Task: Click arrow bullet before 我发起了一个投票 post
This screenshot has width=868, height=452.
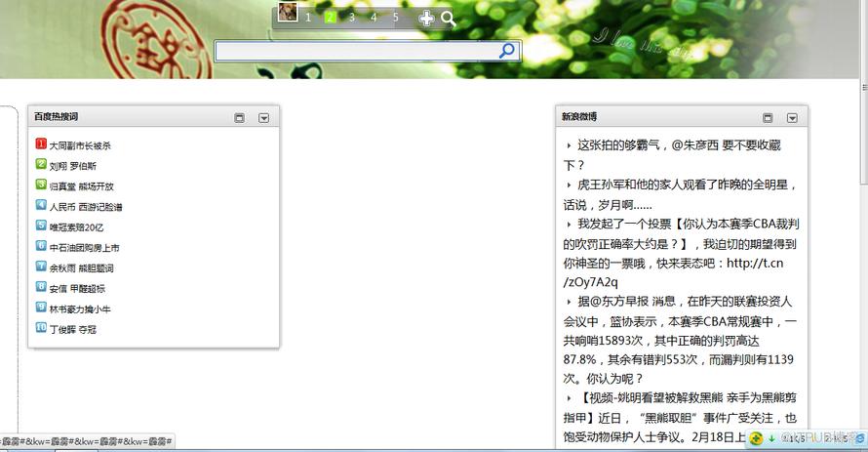Action: coord(569,225)
